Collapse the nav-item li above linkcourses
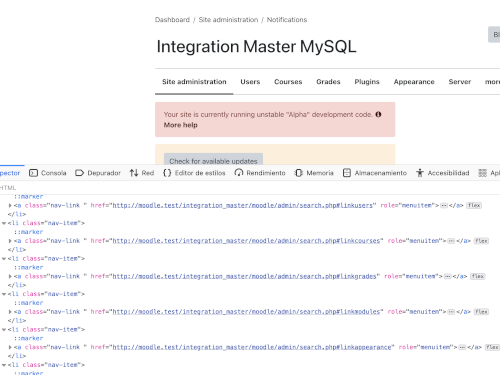Image resolution: width=500 pixels, height=375 pixels. pos(4,223)
